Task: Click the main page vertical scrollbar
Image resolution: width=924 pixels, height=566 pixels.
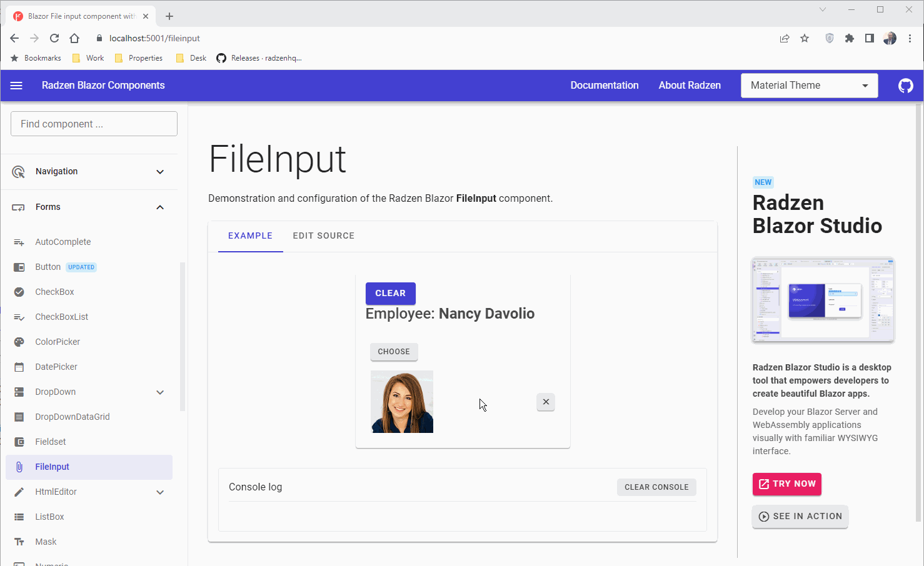Action: (x=918, y=312)
